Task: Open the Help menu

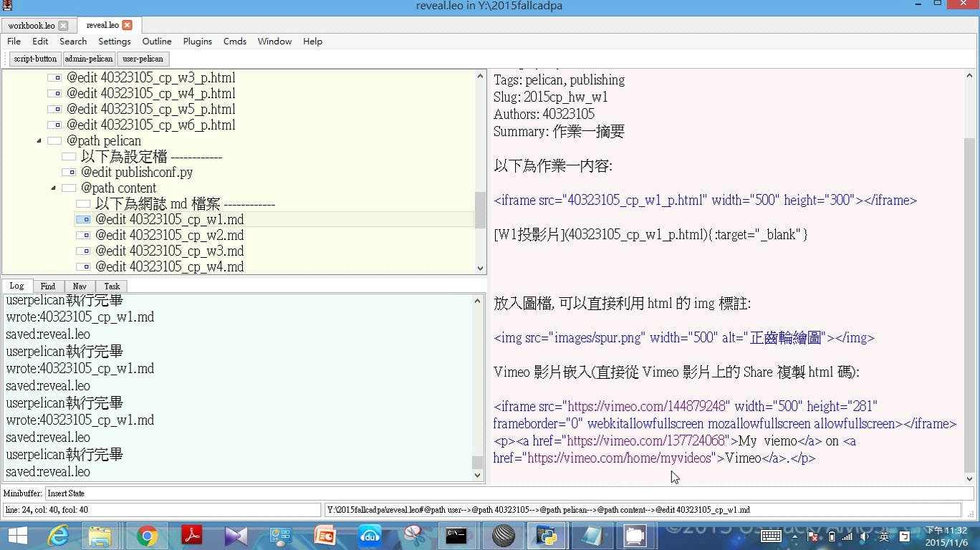Action: [312, 42]
